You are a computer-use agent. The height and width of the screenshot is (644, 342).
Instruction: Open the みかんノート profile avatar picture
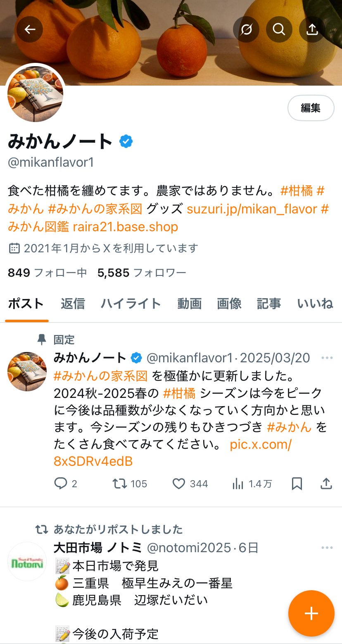(x=35, y=93)
